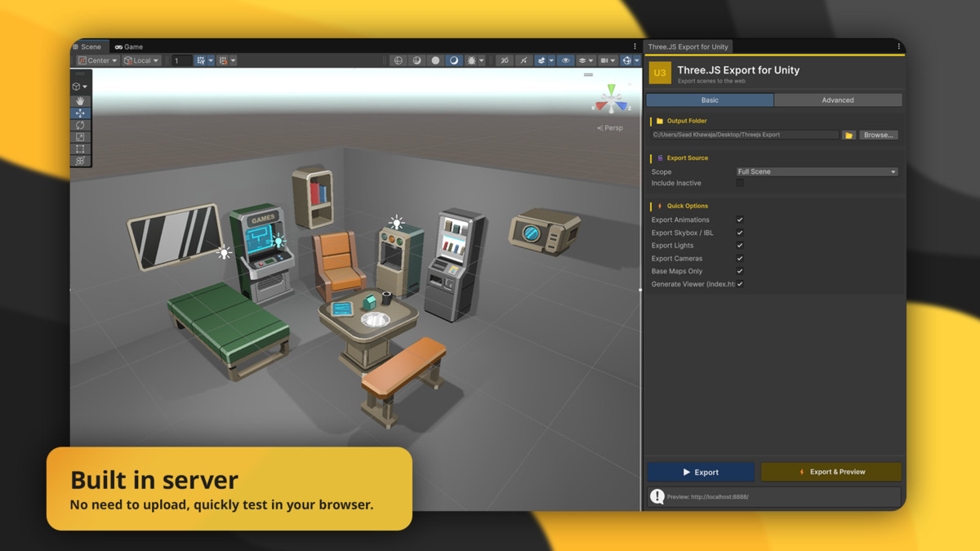Click the debug draw mode bug icon
Image resolution: width=980 pixels, height=551 pixels.
pyautogui.click(x=472, y=60)
